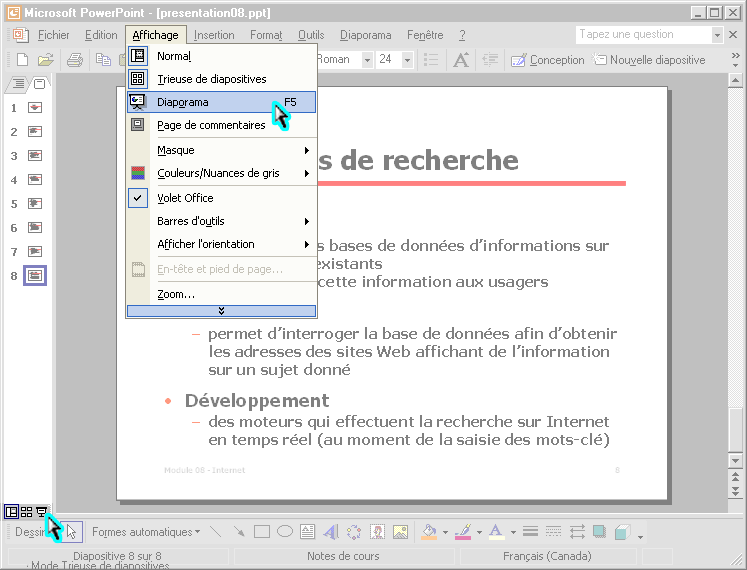Viewport: 747px width, 570px height.
Task: Insert clip art image
Action: point(377,532)
